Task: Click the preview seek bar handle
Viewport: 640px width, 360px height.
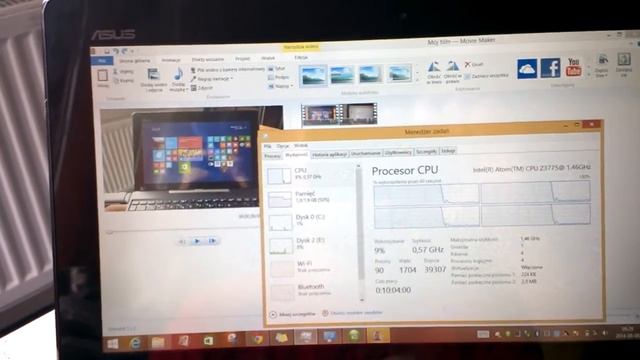Action: (x=109, y=232)
